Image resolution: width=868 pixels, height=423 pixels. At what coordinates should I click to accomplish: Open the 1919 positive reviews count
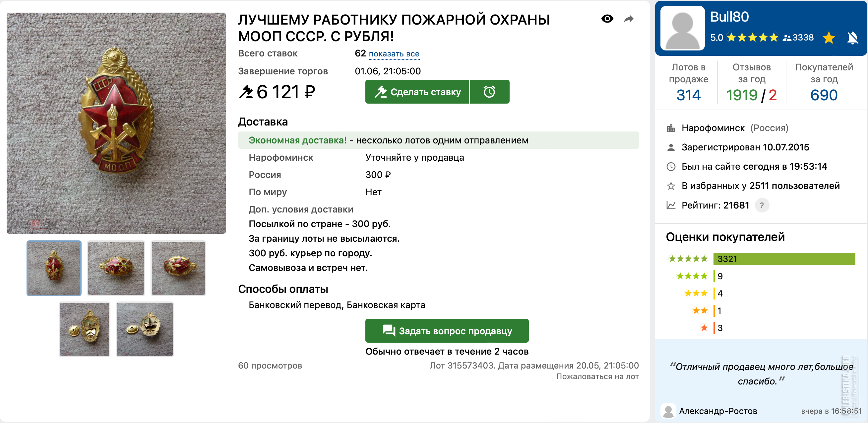tap(742, 95)
